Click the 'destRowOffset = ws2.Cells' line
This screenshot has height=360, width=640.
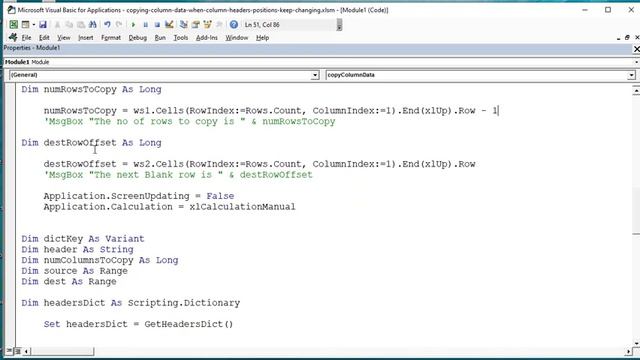(x=260, y=164)
